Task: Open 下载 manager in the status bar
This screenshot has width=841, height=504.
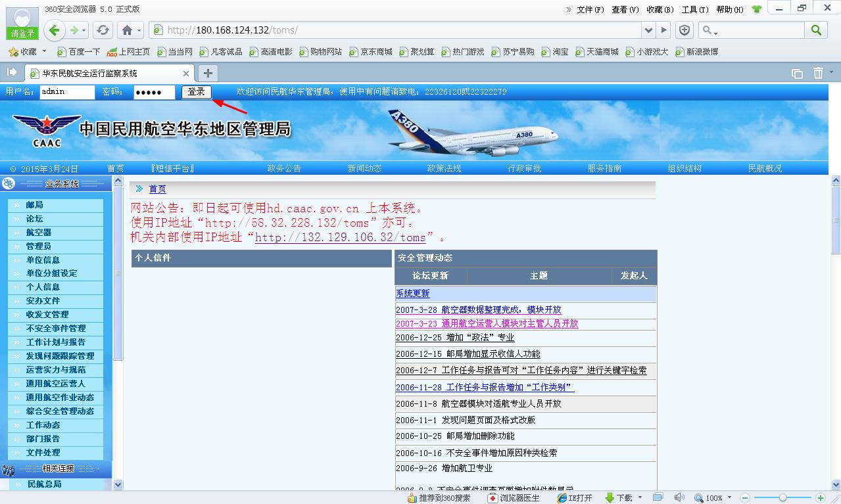Action: (x=618, y=498)
